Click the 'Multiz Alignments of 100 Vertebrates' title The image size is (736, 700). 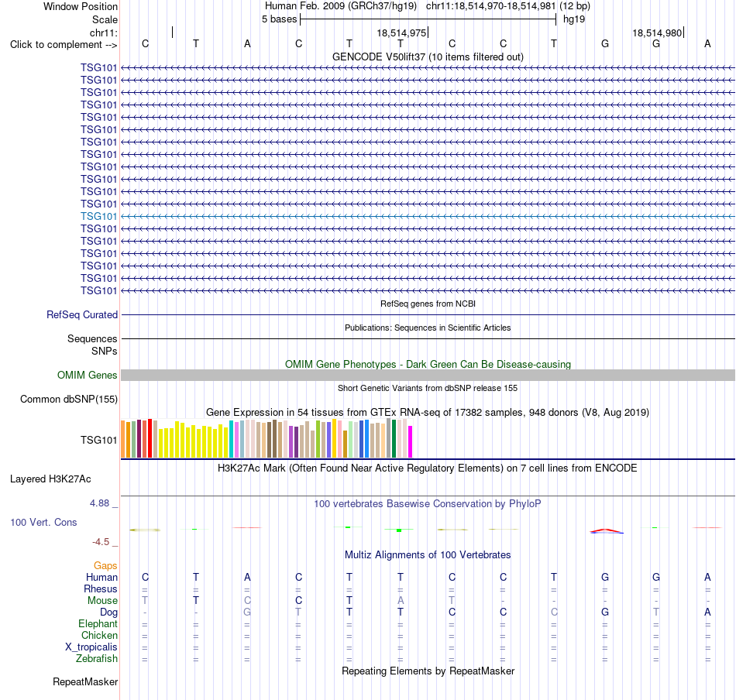click(428, 555)
